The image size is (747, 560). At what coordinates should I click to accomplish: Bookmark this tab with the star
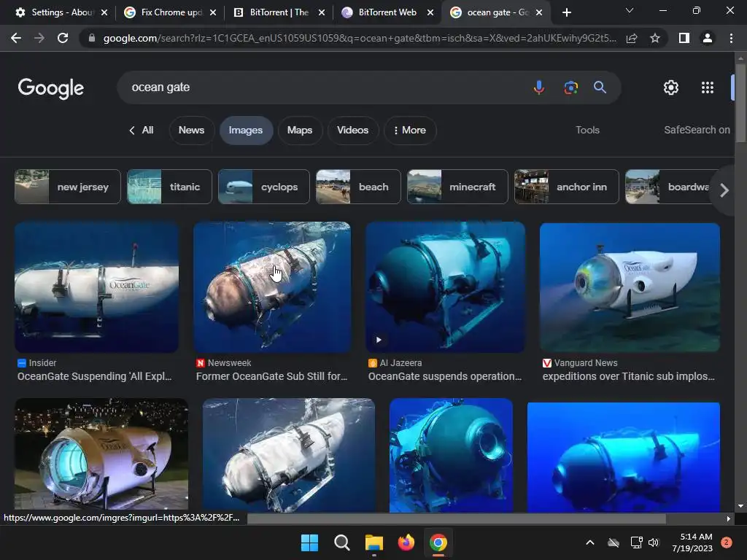pos(655,38)
